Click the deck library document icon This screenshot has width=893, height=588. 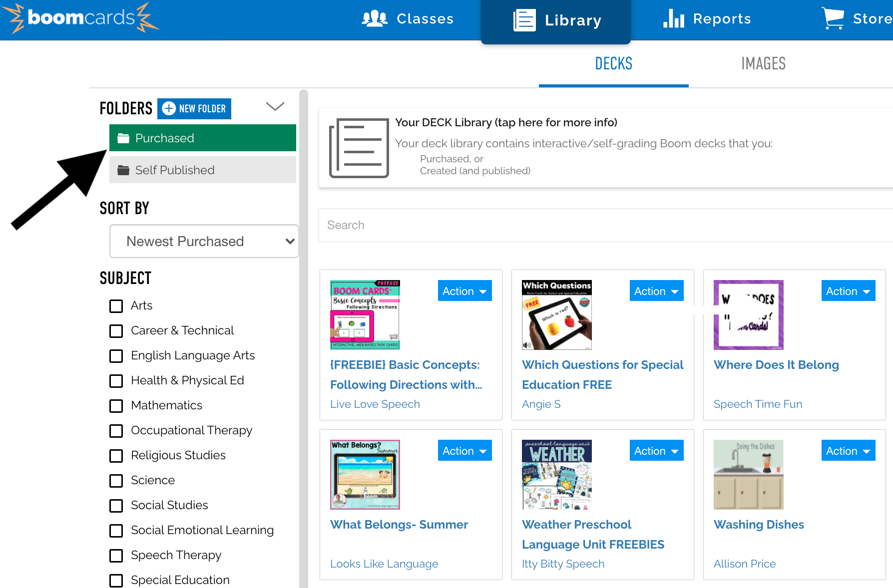coord(359,148)
